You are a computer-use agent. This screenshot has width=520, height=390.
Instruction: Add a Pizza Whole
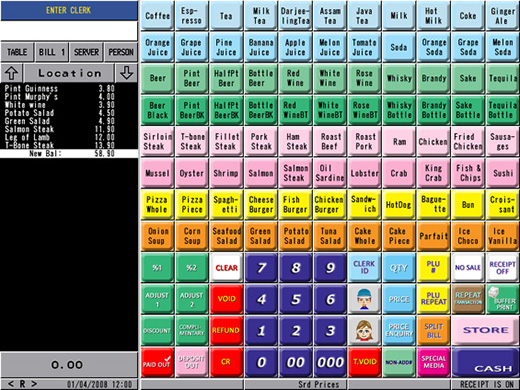(157, 204)
